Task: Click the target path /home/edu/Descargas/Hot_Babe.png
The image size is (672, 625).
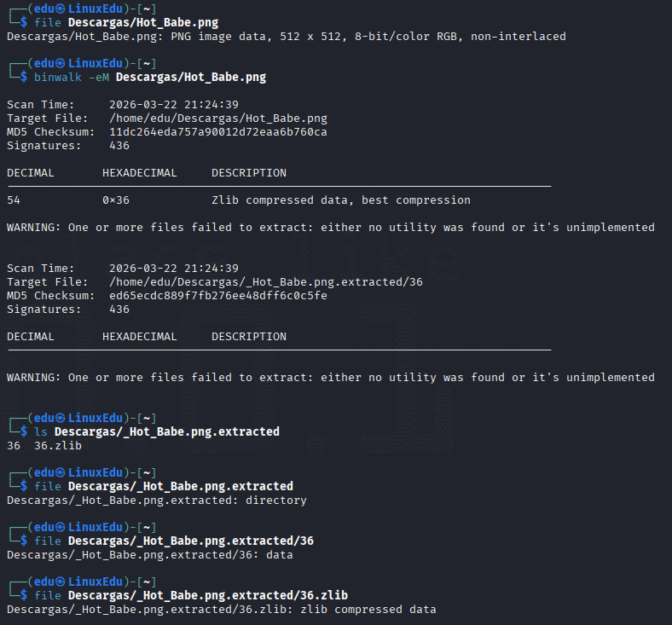Action: (218, 119)
